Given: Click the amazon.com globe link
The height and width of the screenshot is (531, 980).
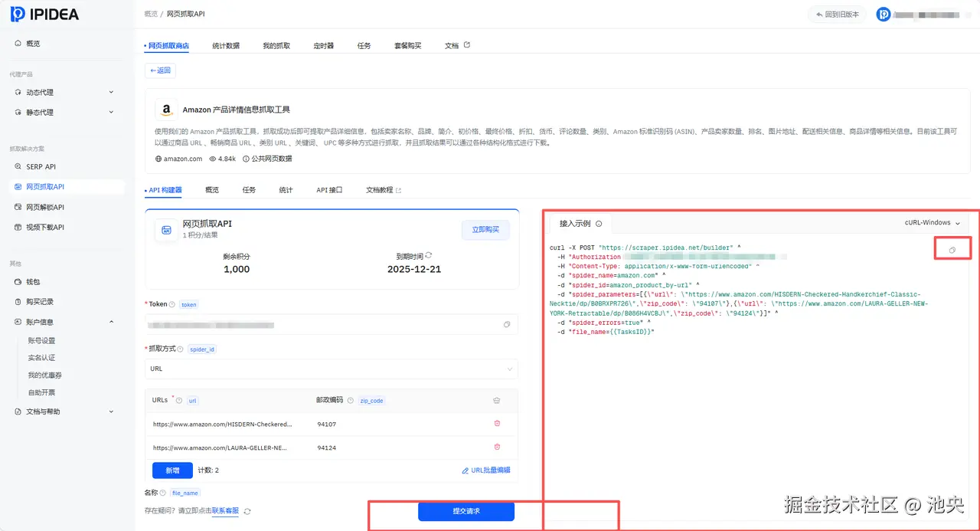Looking at the screenshot, I should (x=178, y=159).
